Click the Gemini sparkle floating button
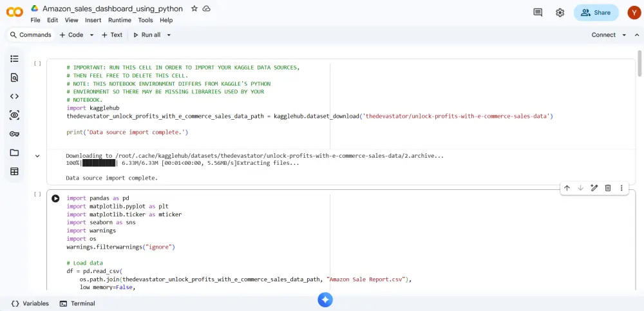Screen dimensions: 644x311 [325, 300]
